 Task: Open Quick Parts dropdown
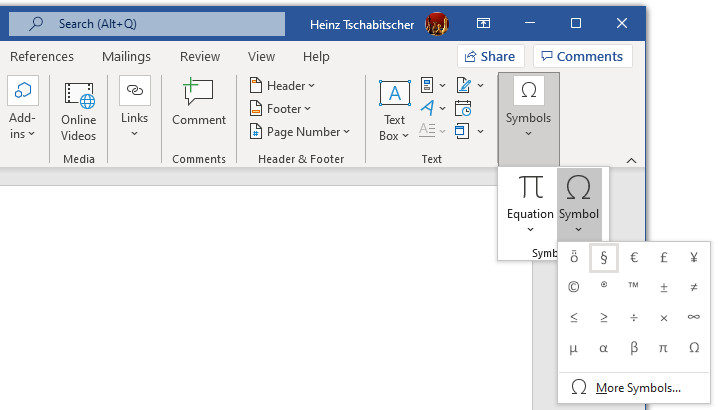click(433, 85)
